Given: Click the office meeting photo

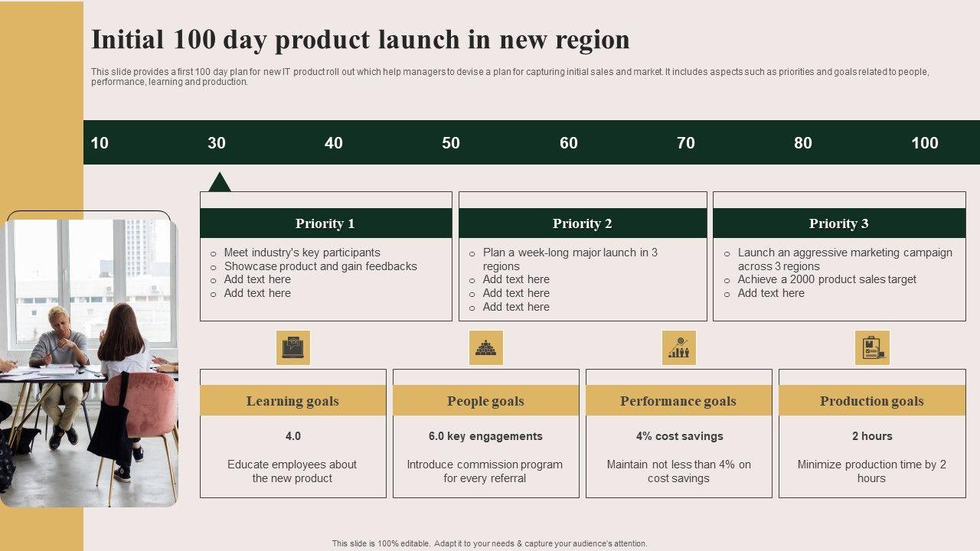Looking at the screenshot, I should [x=89, y=364].
